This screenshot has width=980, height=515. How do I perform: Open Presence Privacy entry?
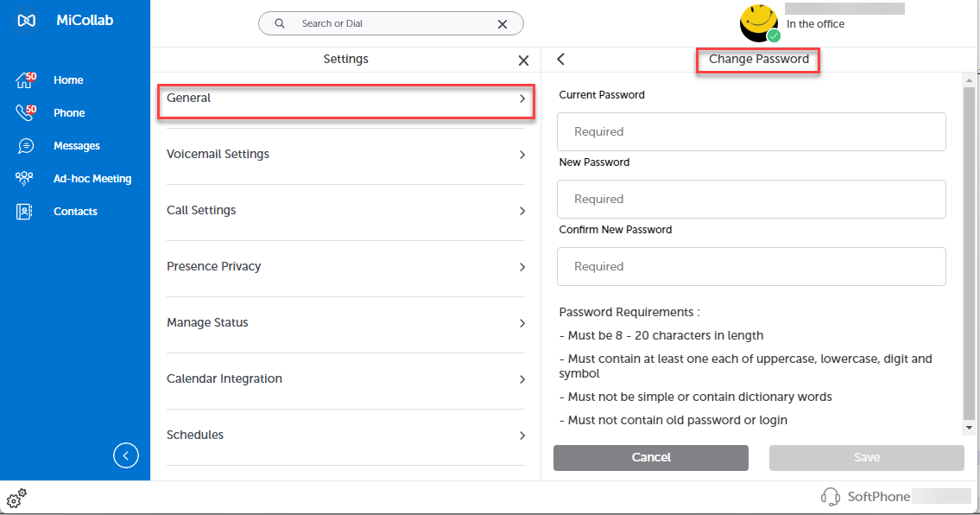(x=345, y=269)
